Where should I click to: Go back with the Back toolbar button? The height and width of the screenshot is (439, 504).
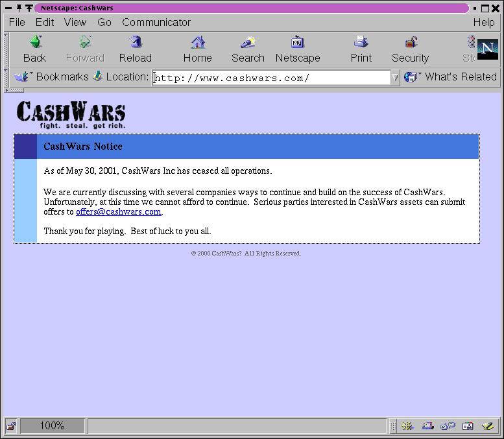pos(35,49)
